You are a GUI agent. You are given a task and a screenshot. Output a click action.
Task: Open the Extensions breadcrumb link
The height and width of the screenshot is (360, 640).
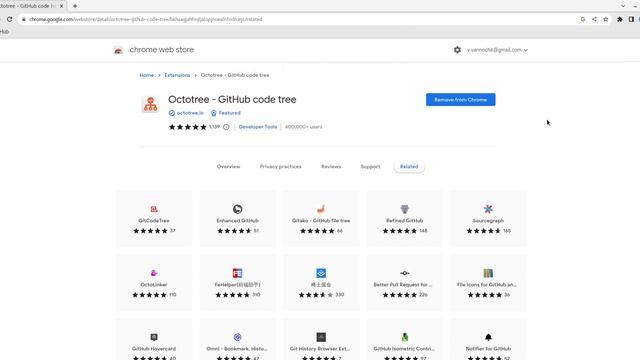tap(177, 75)
